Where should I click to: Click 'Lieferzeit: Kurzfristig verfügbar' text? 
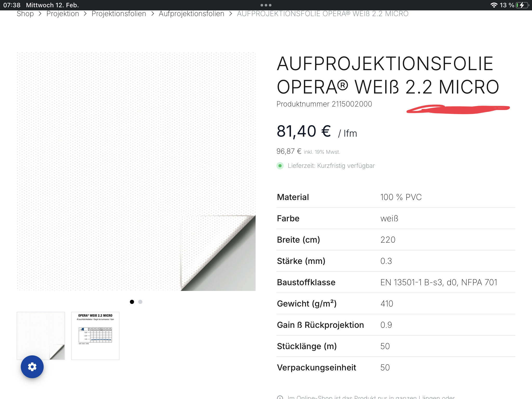(331, 166)
